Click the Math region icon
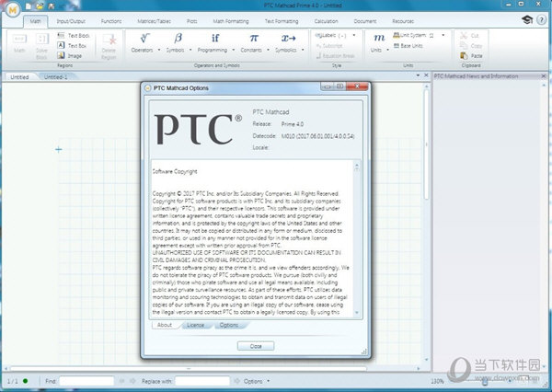This screenshot has height=392, width=552. point(19,39)
